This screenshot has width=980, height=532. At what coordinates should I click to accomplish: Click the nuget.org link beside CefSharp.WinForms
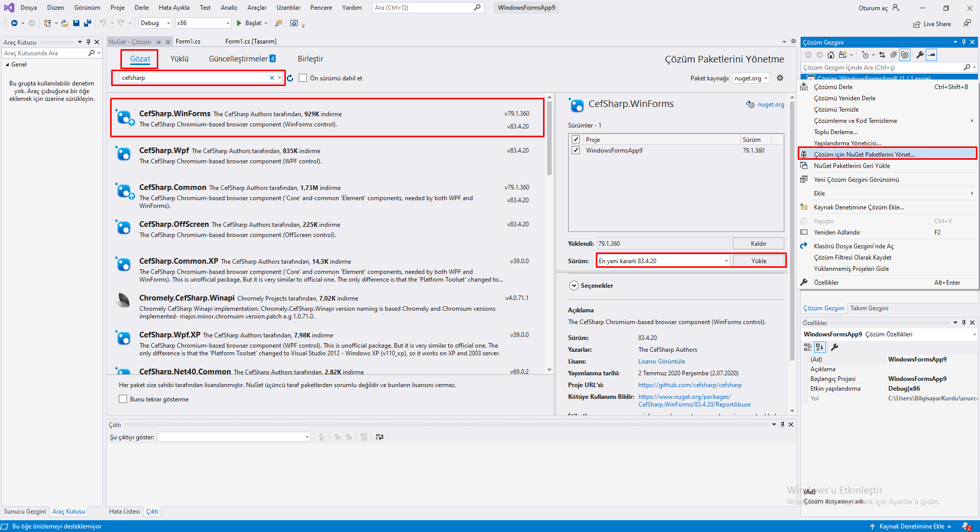pos(770,104)
